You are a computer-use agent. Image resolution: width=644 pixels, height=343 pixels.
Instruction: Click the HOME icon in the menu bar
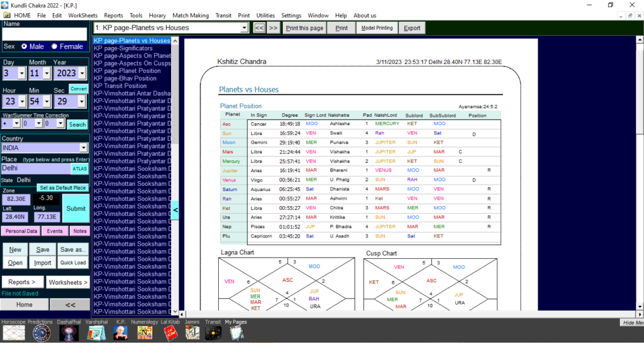[x=6, y=15]
